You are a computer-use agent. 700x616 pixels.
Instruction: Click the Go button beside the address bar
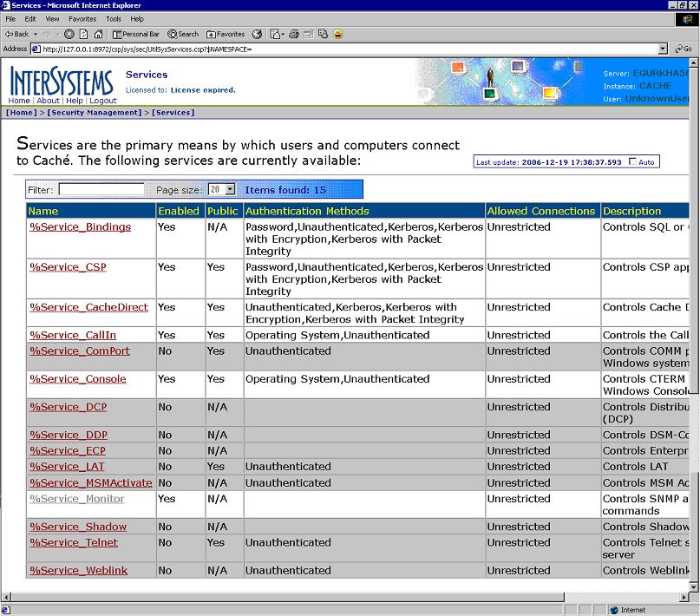click(x=684, y=49)
